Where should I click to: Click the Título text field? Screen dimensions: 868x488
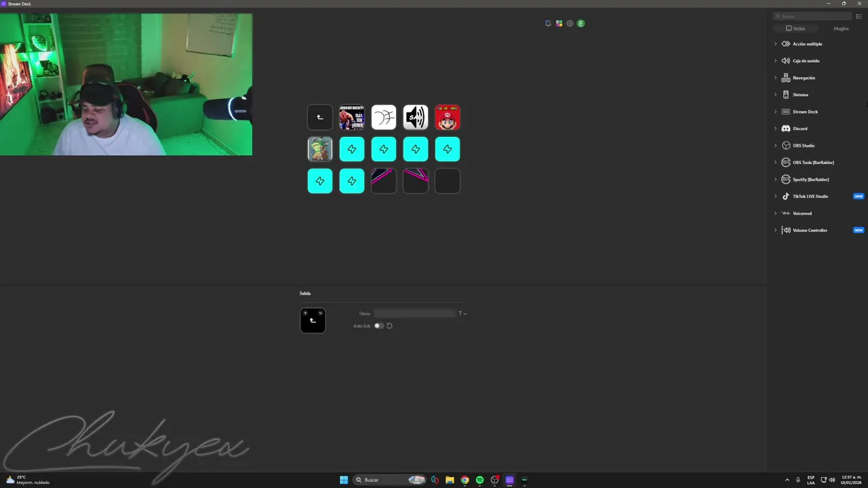click(x=414, y=313)
